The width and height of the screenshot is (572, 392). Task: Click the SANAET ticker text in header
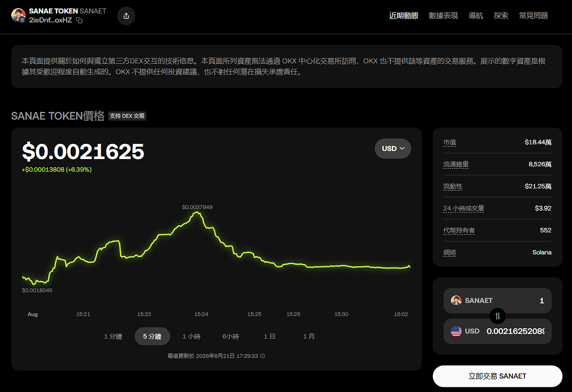tap(93, 11)
